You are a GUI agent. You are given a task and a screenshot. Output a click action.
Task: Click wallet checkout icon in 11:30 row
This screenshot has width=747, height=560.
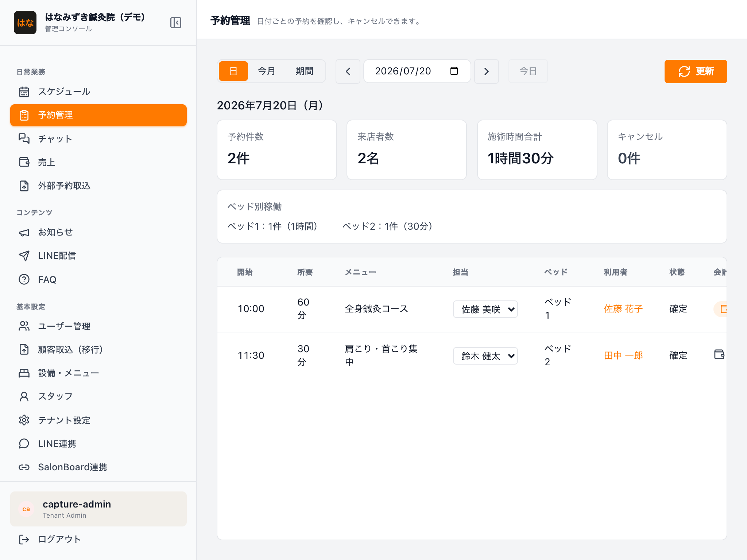point(719,354)
